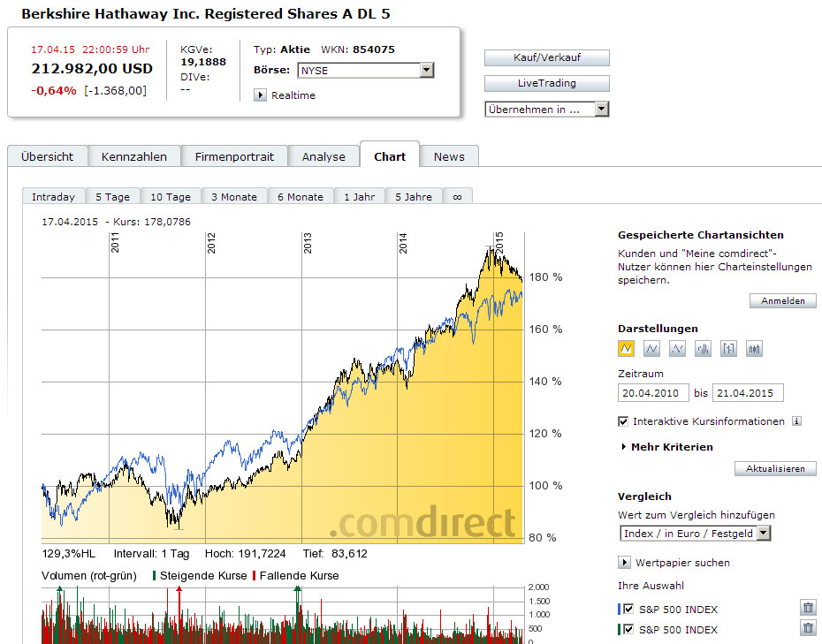Image resolution: width=822 pixels, height=644 pixels.
Task: Click the LiveTrading button
Action: [547, 83]
